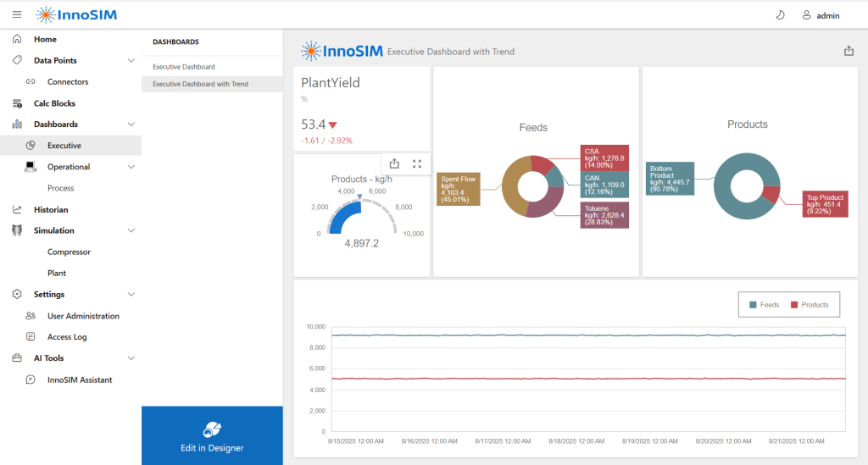Click the InnoSIM logo in header
Viewport: 868px width, 465px height.
click(x=76, y=15)
